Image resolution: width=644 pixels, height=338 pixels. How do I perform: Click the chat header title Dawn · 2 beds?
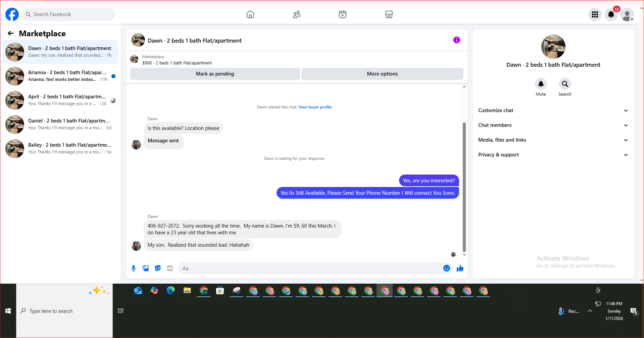[195, 41]
